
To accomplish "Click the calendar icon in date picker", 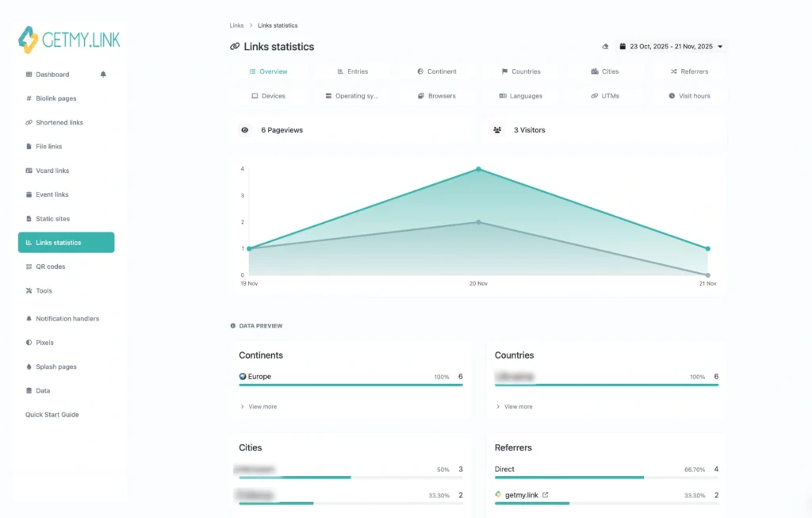I will pyautogui.click(x=622, y=47).
